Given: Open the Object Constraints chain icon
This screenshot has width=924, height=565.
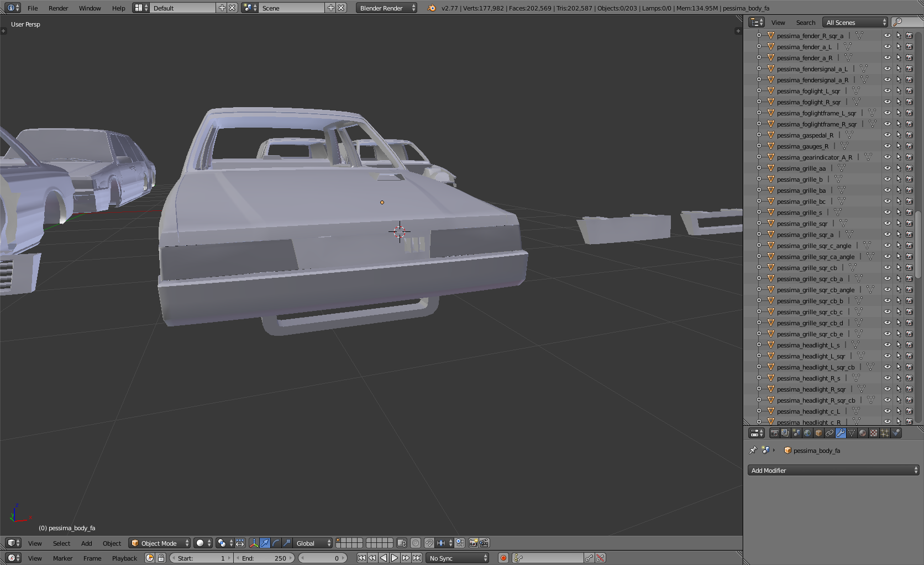Looking at the screenshot, I should click(830, 434).
